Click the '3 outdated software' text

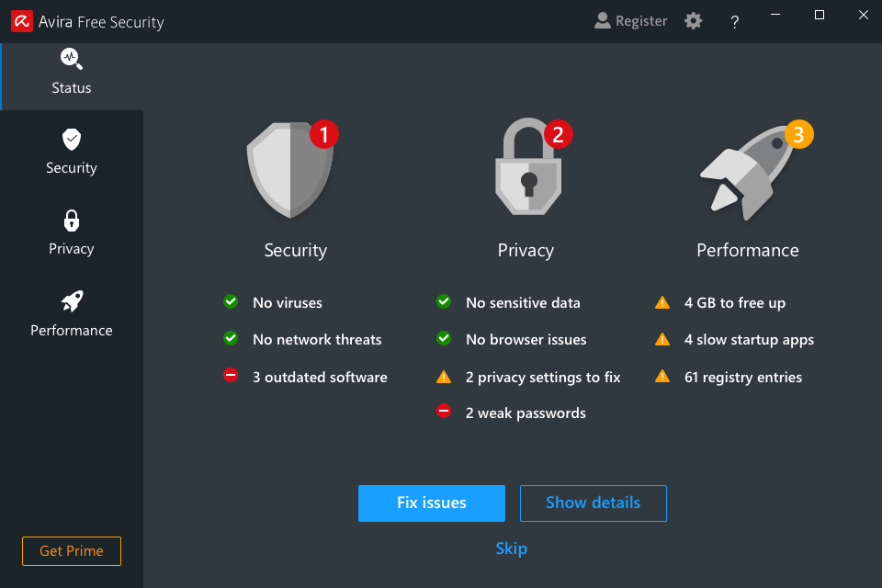click(320, 377)
